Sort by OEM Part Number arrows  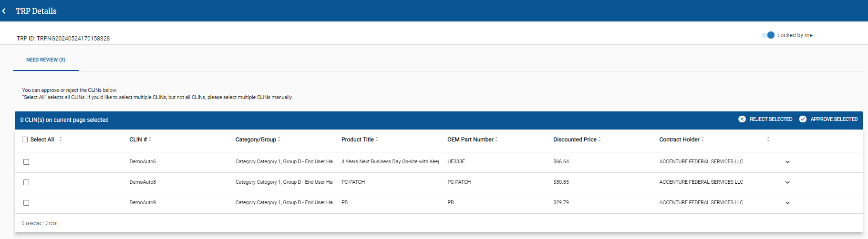496,139
